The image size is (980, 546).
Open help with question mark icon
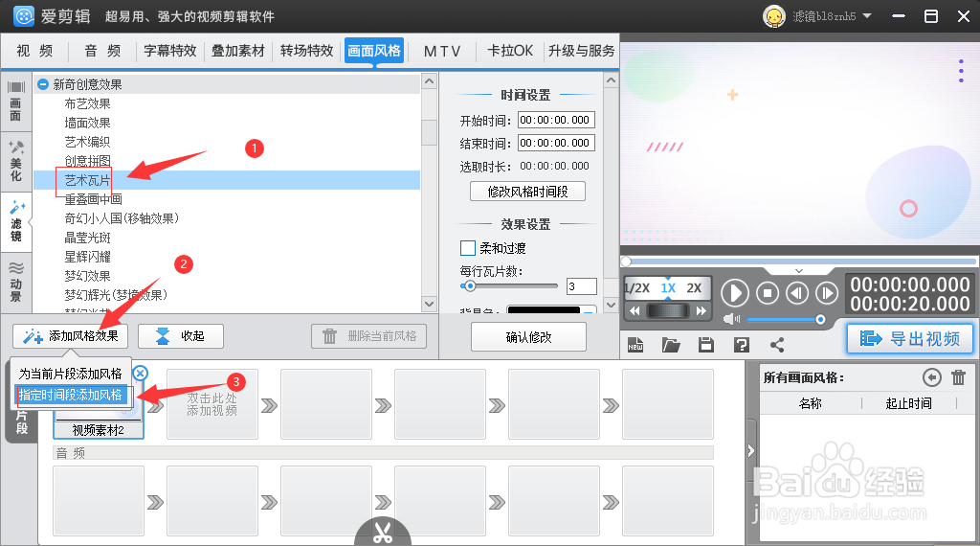point(742,345)
